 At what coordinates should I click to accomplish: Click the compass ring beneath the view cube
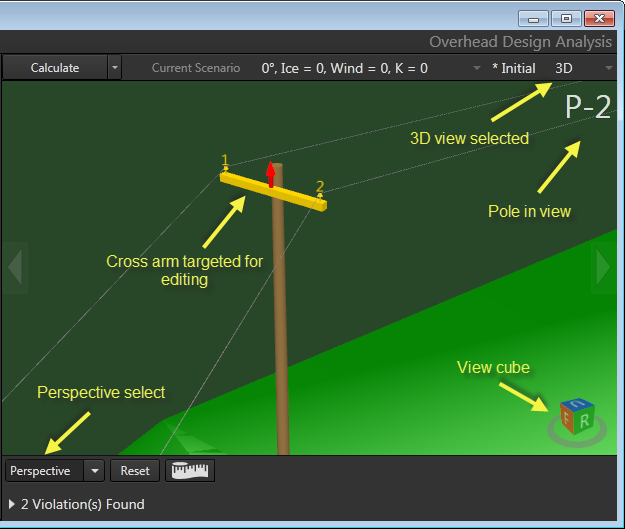(x=576, y=439)
